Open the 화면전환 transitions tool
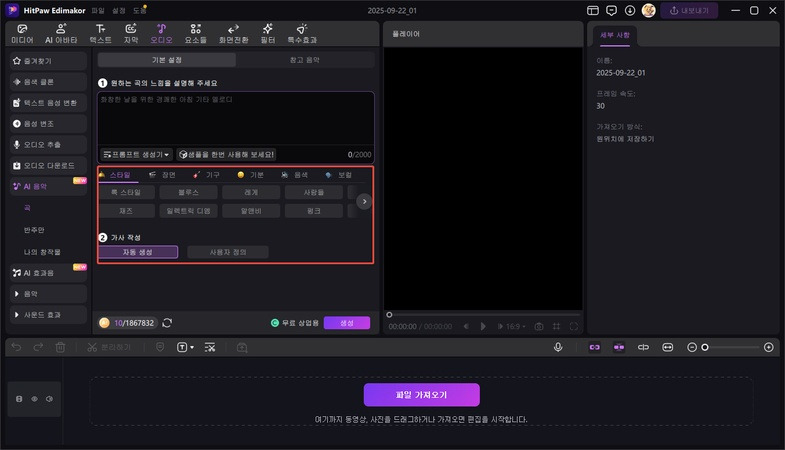Viewport: 785px width, 450px height. coord(233,34)
